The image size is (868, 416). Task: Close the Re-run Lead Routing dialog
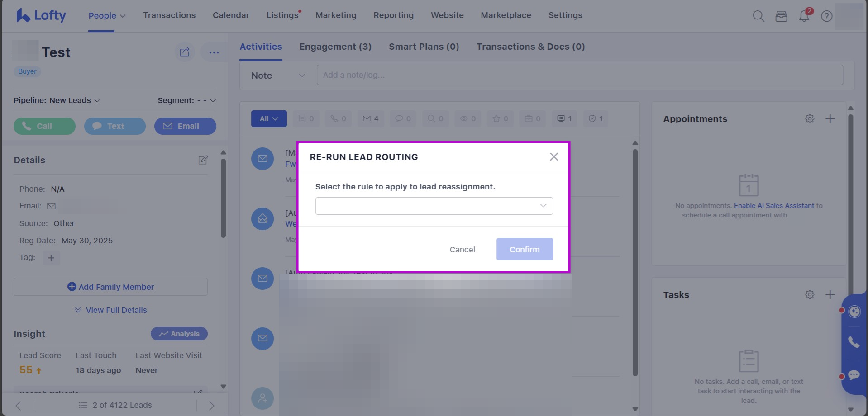coord(553,157)
